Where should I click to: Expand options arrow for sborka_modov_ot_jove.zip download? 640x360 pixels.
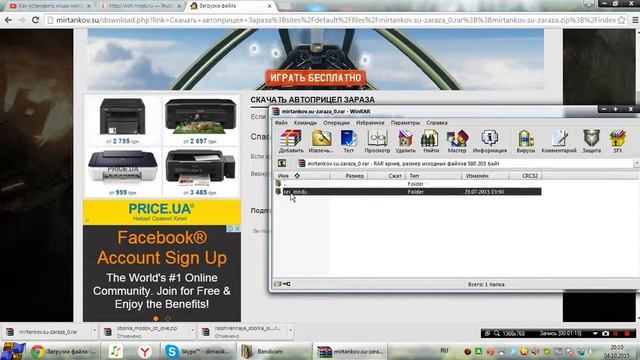192,331
